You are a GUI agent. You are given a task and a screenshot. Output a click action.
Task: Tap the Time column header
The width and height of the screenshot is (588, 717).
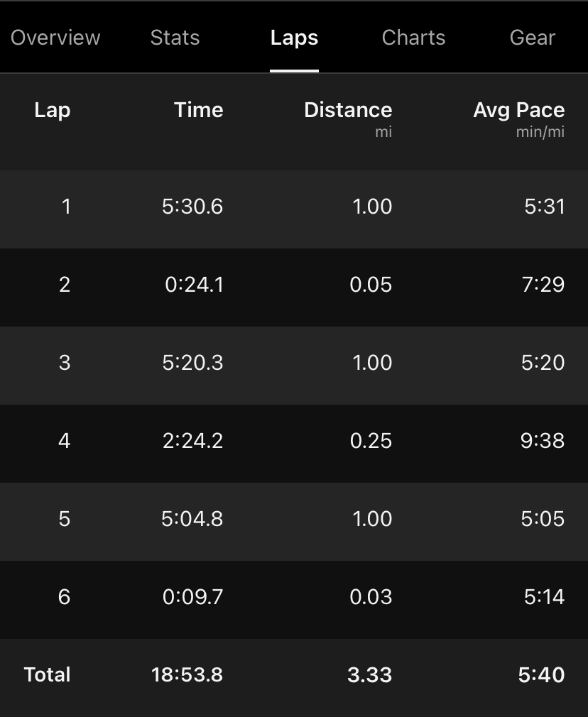pyautogui.click(x=199, y=110)
